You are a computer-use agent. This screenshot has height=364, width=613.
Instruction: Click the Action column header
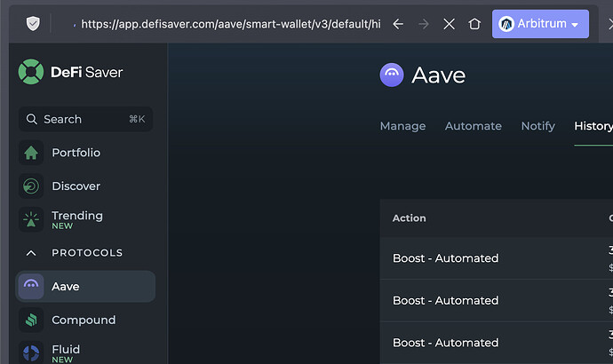(x=410, y=218)
